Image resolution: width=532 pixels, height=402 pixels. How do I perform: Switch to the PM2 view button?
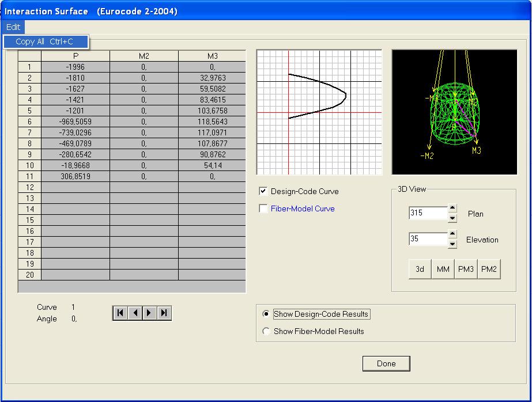tap(489, 269)
